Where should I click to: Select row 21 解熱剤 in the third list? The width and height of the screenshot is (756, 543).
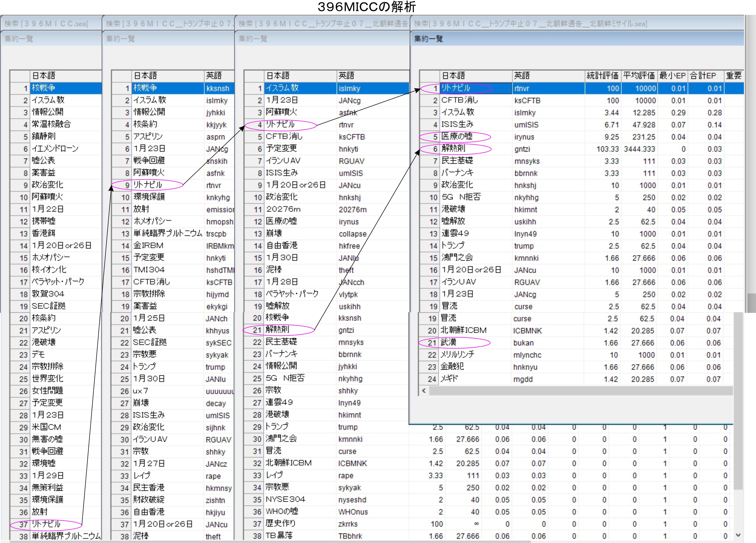tap(278, 330)
